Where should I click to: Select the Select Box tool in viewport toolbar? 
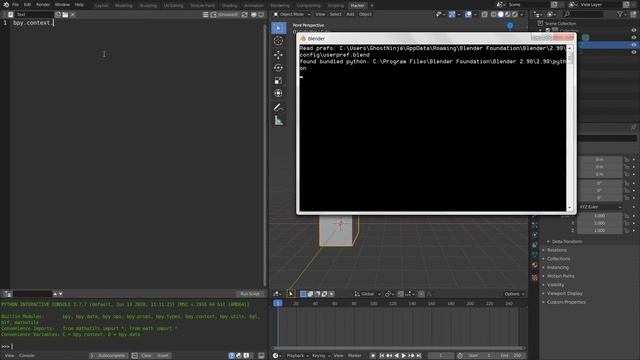click(x=279, y=28)
